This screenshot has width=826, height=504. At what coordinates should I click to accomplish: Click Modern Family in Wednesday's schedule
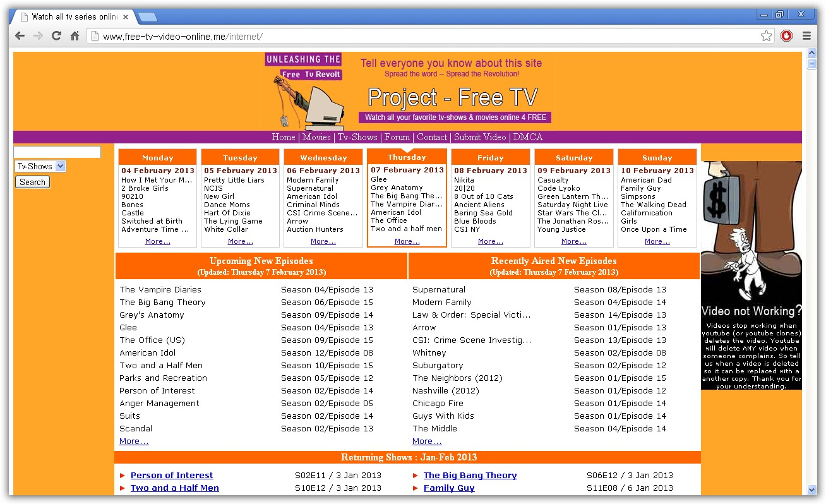[x=313, y=180]
